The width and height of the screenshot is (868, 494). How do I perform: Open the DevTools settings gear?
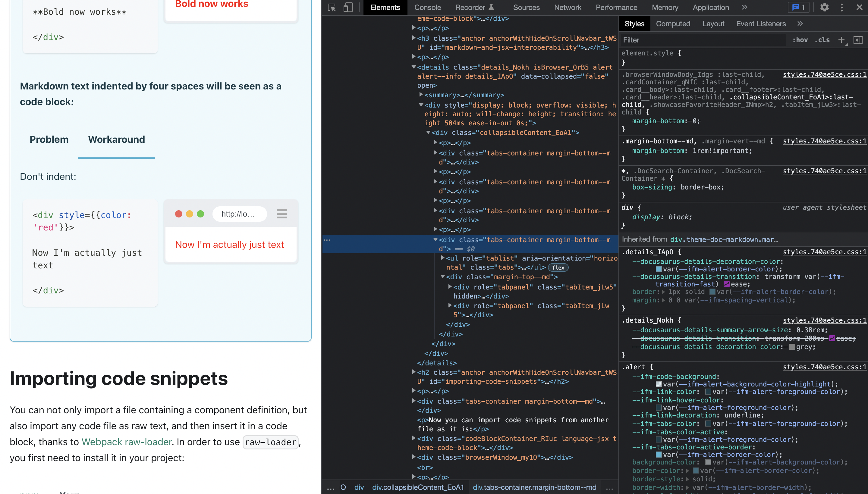coord(824,8)
